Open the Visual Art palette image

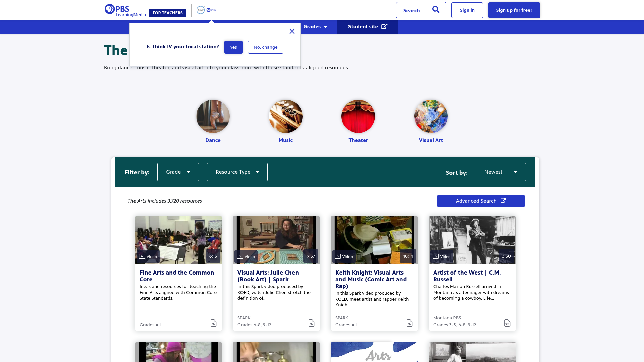(x=431, y=116)
